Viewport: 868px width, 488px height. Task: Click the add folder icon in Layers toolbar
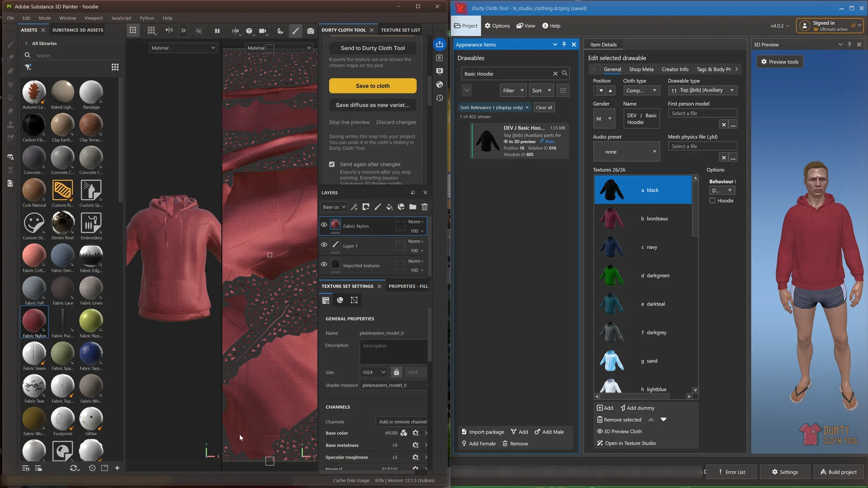tap(413, 207)
